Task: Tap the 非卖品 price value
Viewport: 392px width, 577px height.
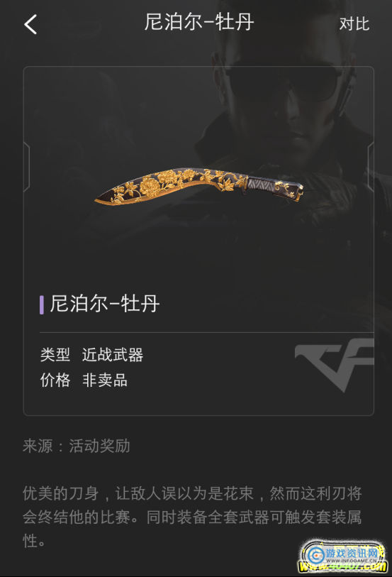Action: point(105,380)
